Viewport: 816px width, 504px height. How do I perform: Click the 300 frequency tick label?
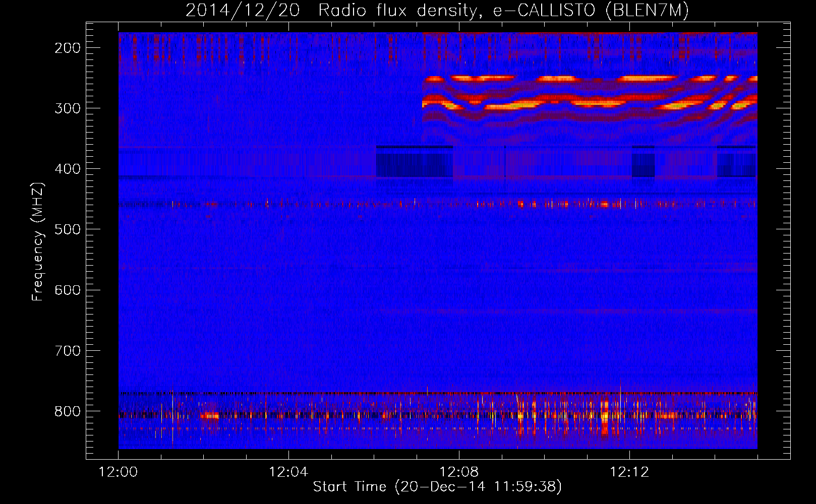click(x=67, y=109)
